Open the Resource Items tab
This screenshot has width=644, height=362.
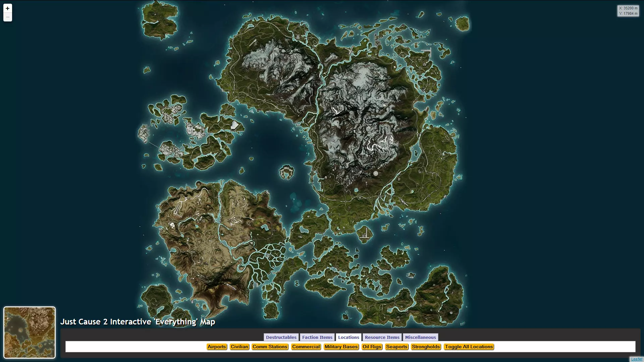pos(382,337)
